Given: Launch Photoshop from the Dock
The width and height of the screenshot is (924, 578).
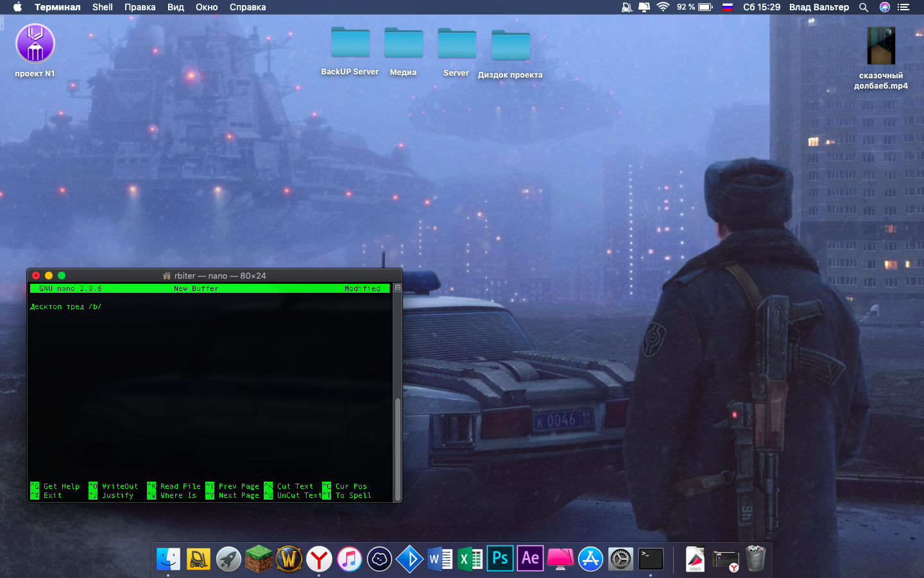Looking at the screenshot, I should [x=500, y=558].
